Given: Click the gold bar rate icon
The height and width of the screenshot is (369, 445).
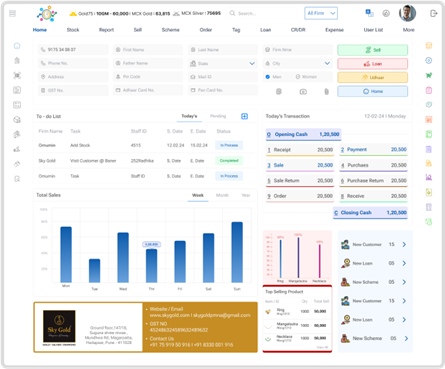Looking at the screenshot, I should pos(73,14).
